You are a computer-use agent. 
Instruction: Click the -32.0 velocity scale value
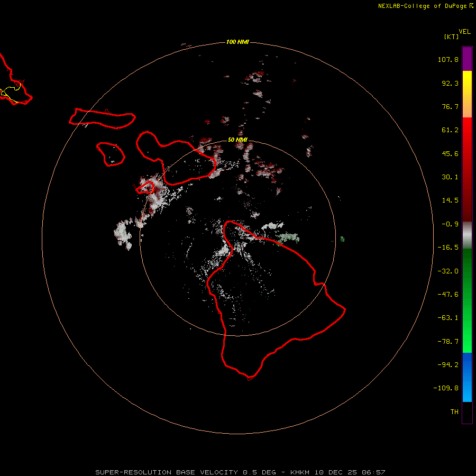[x=448, y=271]
